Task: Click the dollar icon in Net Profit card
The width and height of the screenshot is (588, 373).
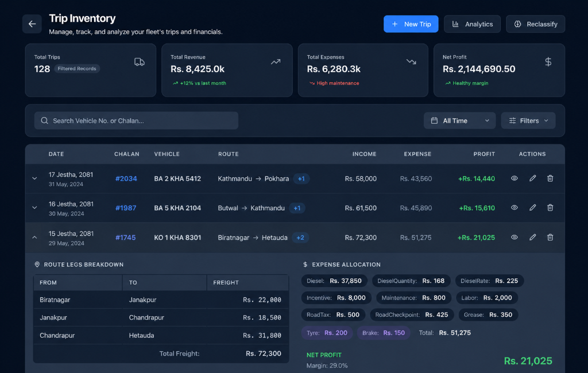Action: click(x=548, y=62)
